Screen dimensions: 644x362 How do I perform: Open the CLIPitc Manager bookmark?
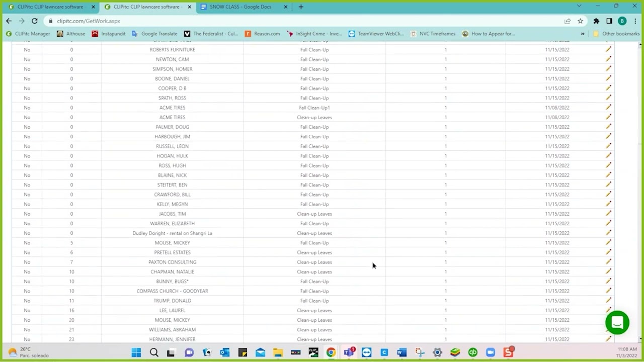(28, 34)
